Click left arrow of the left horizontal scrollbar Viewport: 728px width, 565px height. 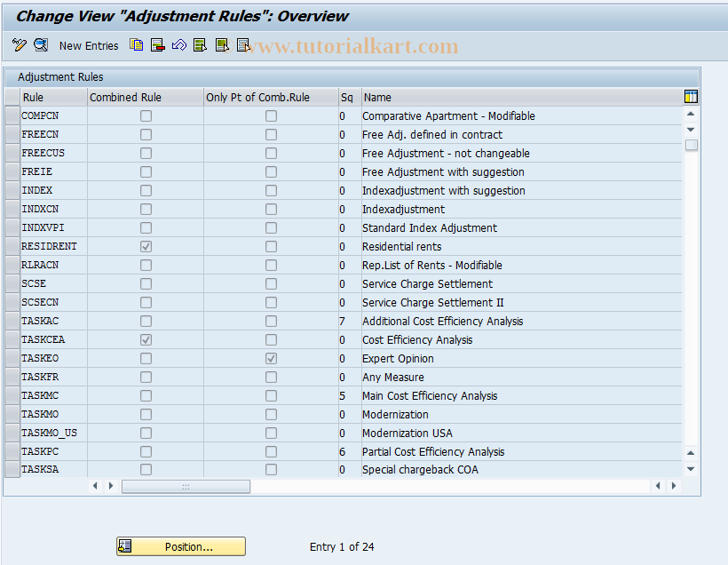coord(95,486)
